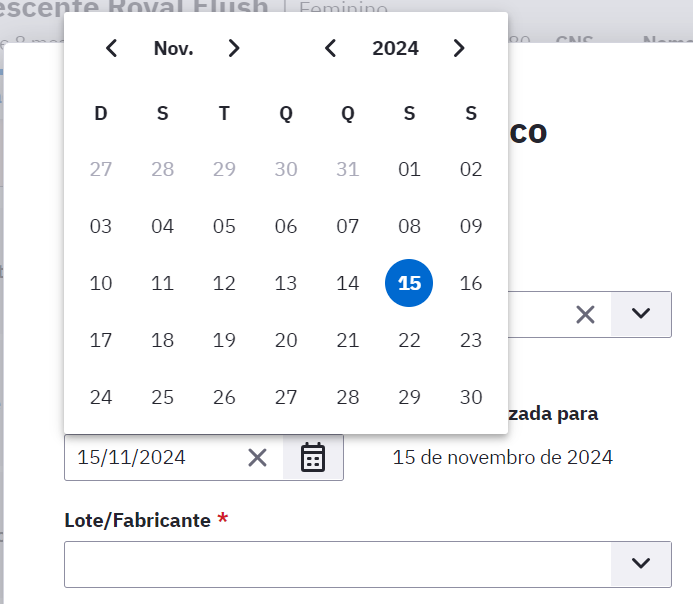
Task: Select day 19 on Tuesday column
Action: 224,340
